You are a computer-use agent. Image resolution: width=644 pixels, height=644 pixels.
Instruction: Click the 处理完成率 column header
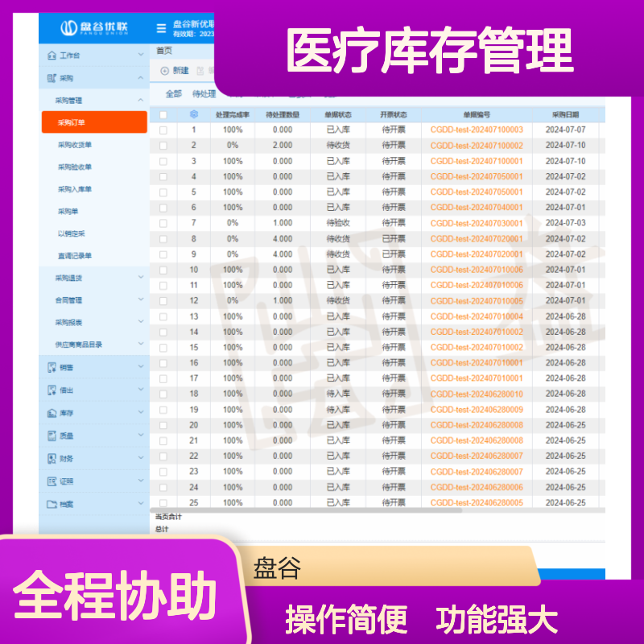tap(233, 114)
